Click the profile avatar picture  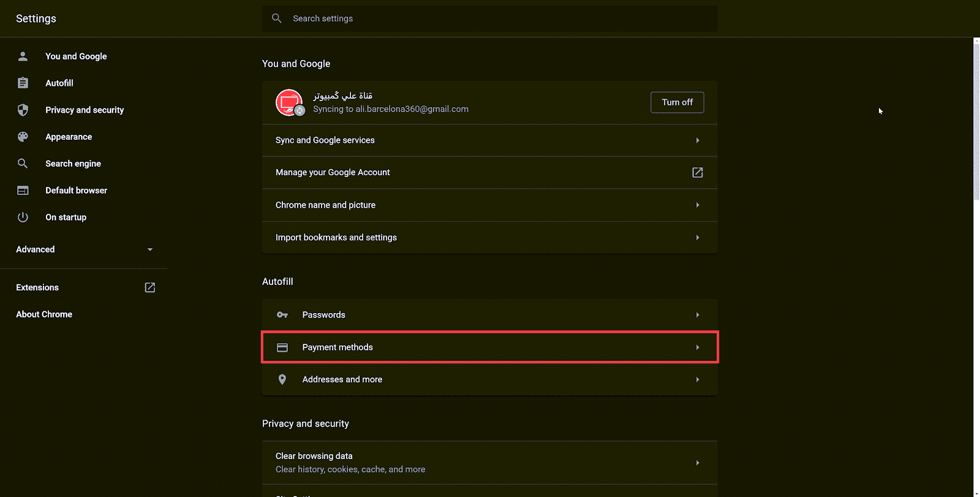click(x=289, y=102)
